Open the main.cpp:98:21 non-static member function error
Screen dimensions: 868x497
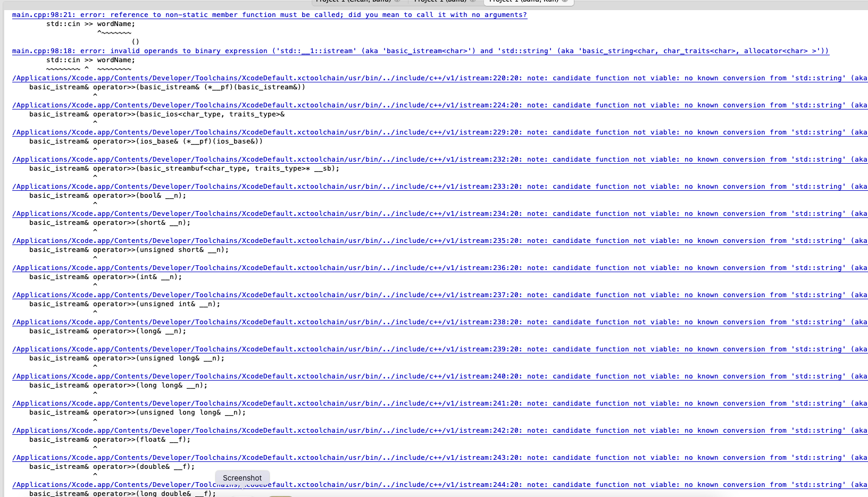pos(270,15)
